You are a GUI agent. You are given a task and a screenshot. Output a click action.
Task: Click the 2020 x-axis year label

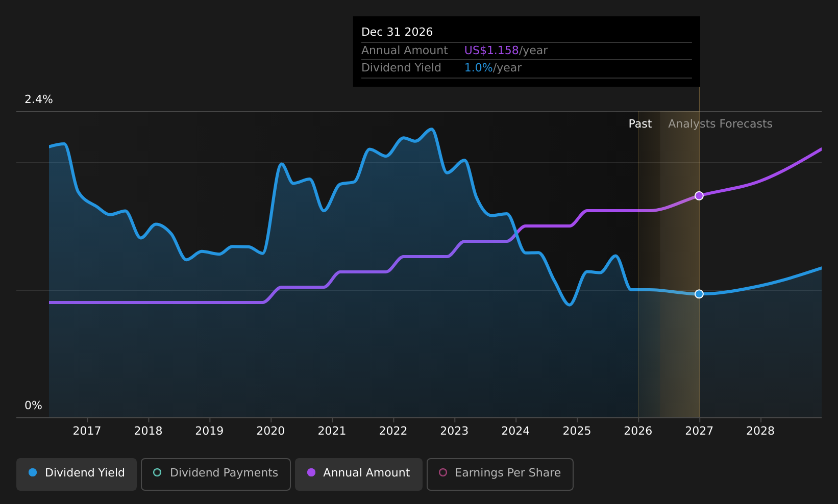pyautogui.click(x=271, y=431)
